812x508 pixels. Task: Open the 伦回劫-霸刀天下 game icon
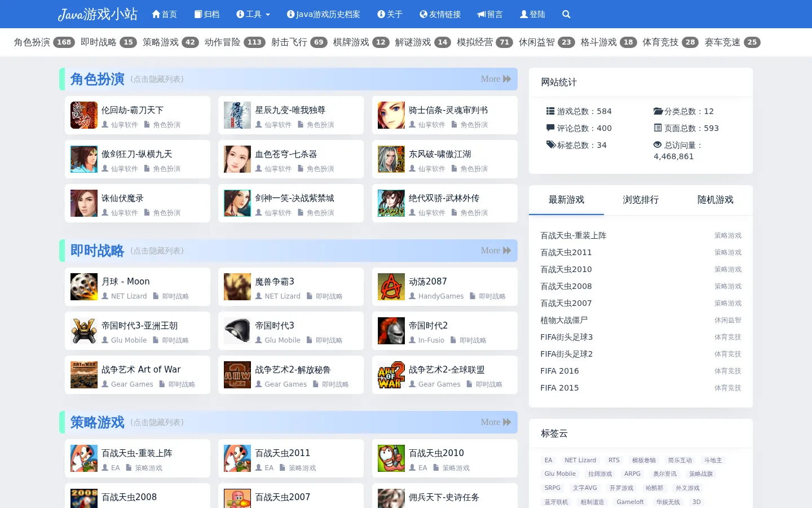tap(84, 115)
